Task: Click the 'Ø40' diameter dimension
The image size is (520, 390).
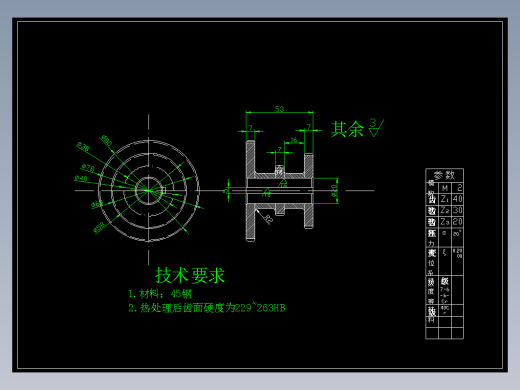Action: 81,179
